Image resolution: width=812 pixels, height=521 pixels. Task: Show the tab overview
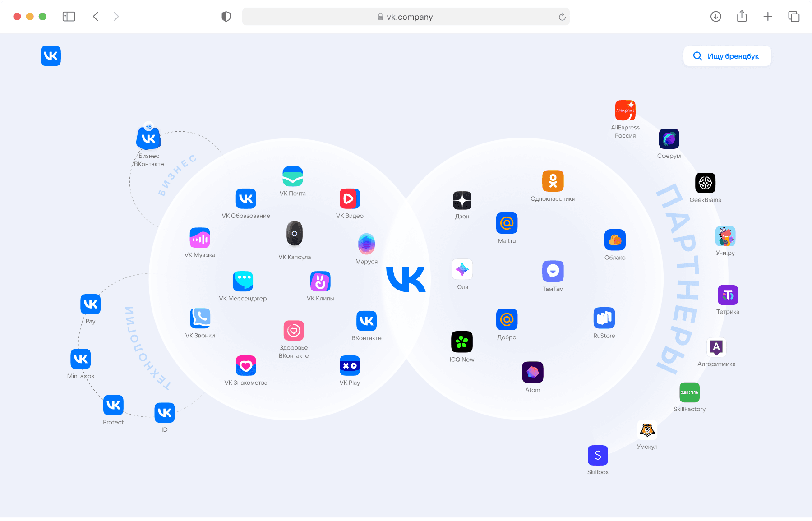click(794, 17)
